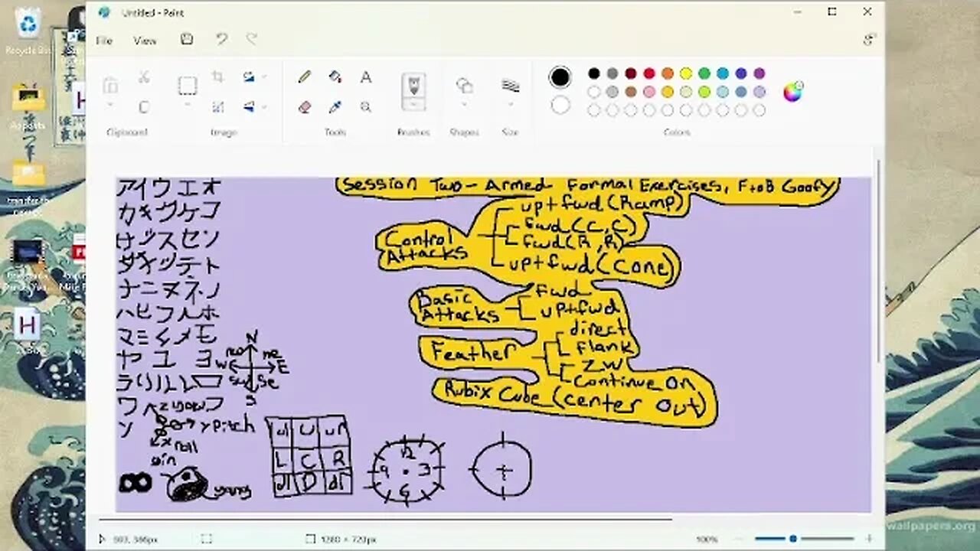Expand the Shapes dropdown chevron

pyautogui.click(x=464, y=106)
